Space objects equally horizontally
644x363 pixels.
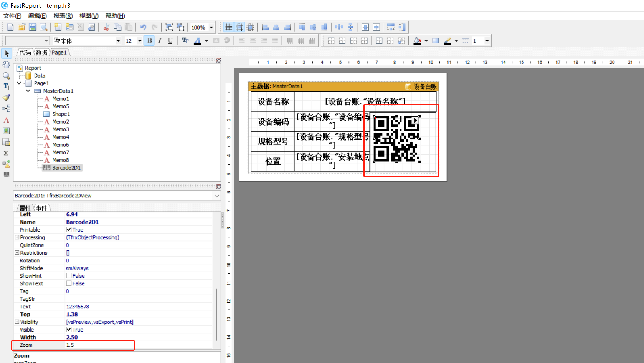pyautogui.click(x=339, y=27)
